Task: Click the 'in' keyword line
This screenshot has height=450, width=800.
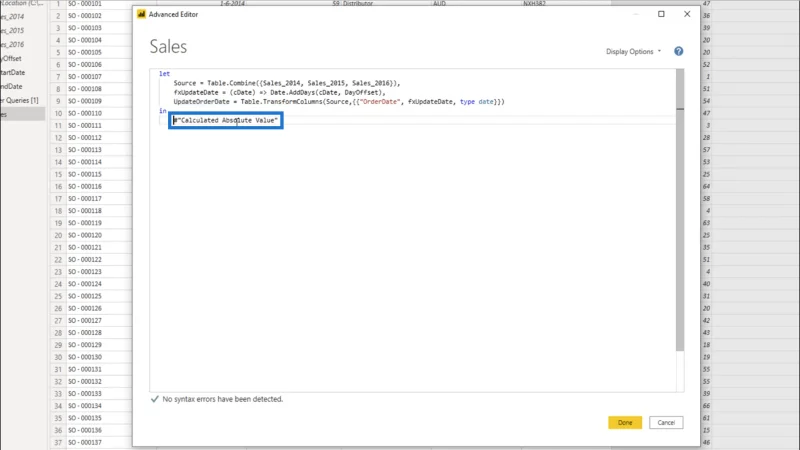Action: tap(162, 111)
